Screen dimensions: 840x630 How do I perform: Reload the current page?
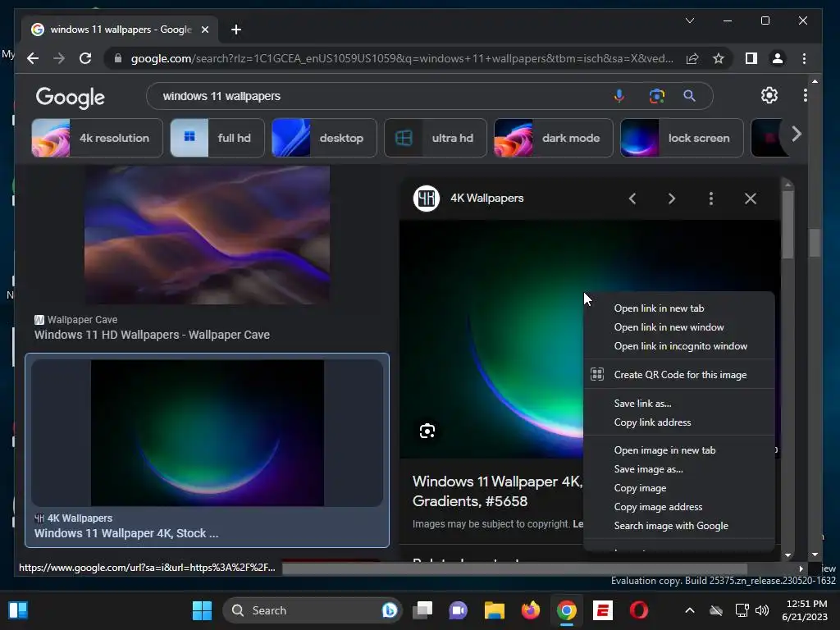(x=85, y=58)
